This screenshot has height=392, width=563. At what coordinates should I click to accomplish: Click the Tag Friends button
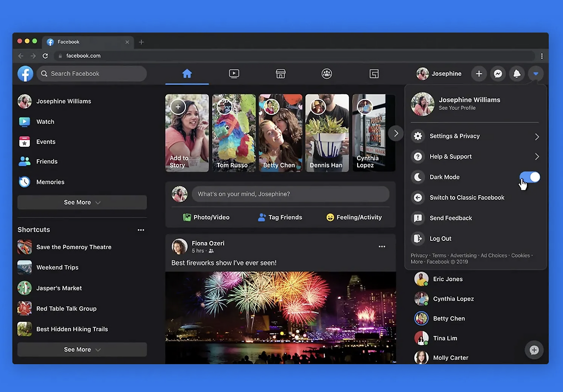(x=280, y=217)
